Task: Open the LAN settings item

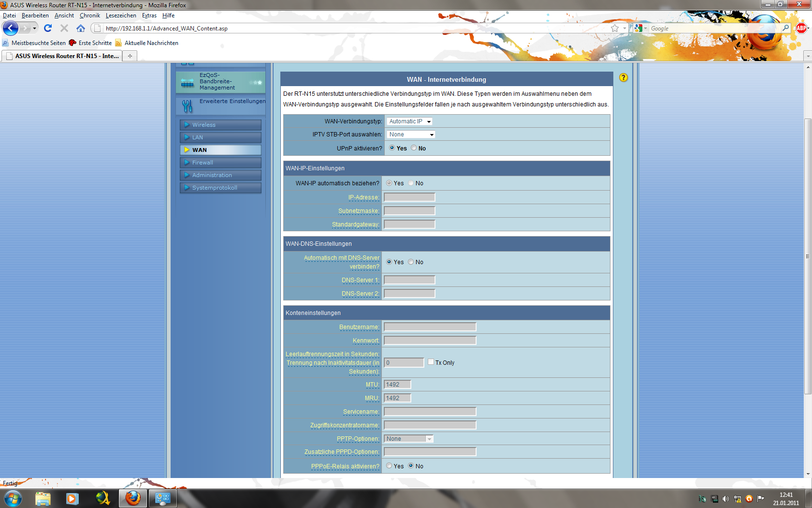Action: tap(220, 137)
